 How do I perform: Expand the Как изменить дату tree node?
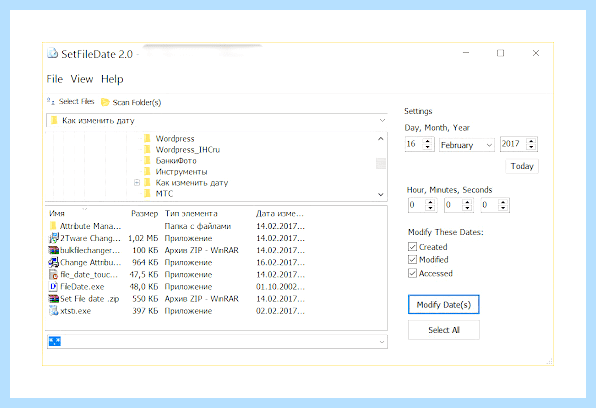pos(137,183)
